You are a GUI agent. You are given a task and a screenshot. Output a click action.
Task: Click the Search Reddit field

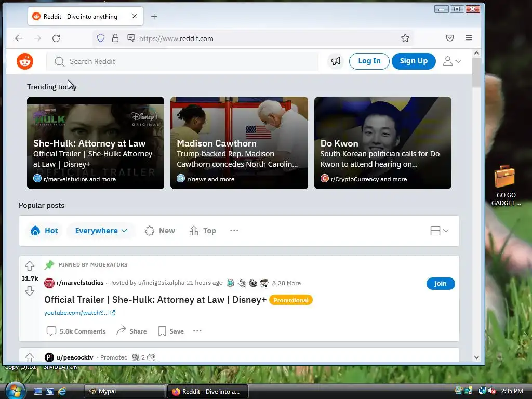(182, 61)
